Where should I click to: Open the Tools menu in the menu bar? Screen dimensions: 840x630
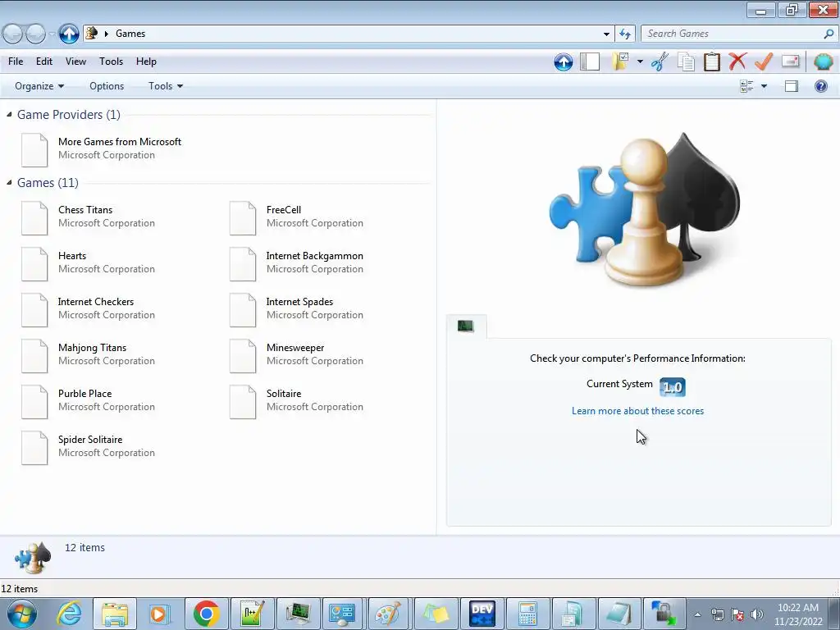[111, 62]
